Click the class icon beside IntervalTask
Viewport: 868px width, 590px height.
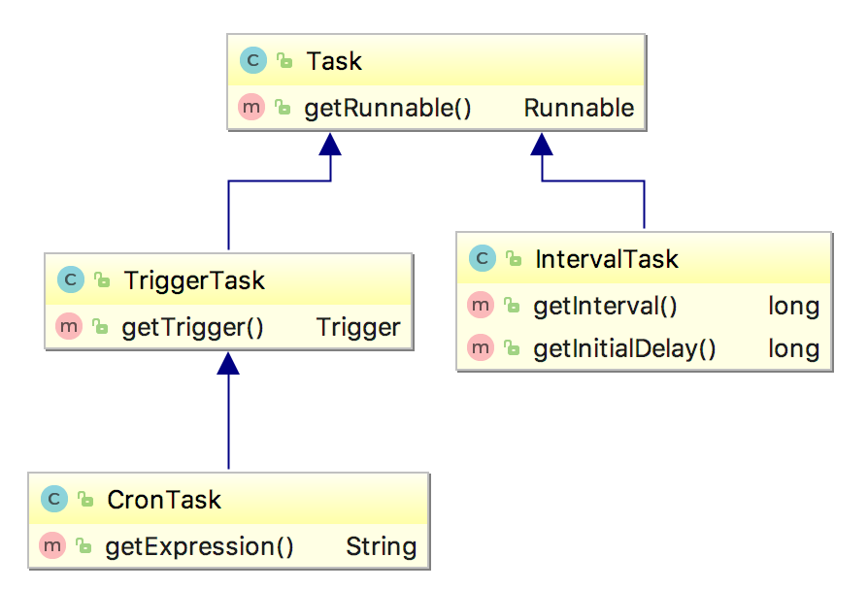(483, 258)
